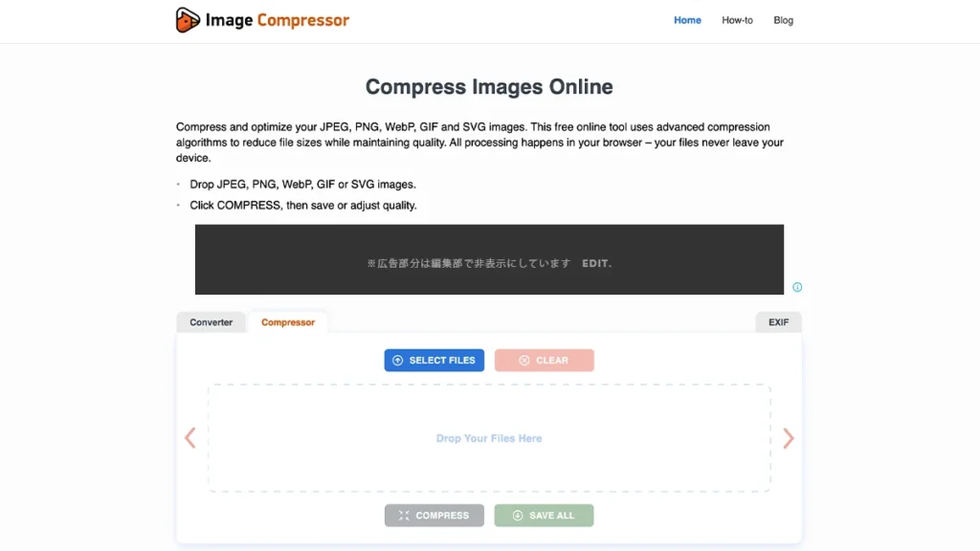Click the ad info icon beside the banner

click(797, 287)
